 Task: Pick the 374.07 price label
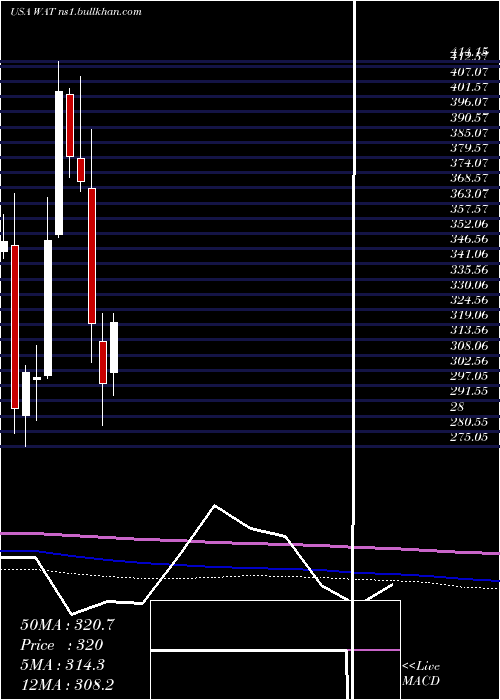point(469,163)
